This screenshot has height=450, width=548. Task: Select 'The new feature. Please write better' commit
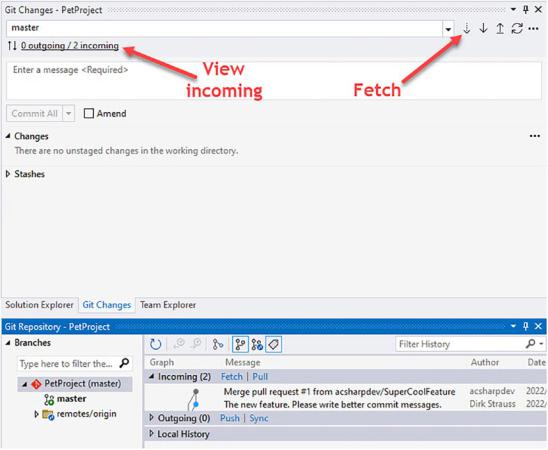coord(332,405)
